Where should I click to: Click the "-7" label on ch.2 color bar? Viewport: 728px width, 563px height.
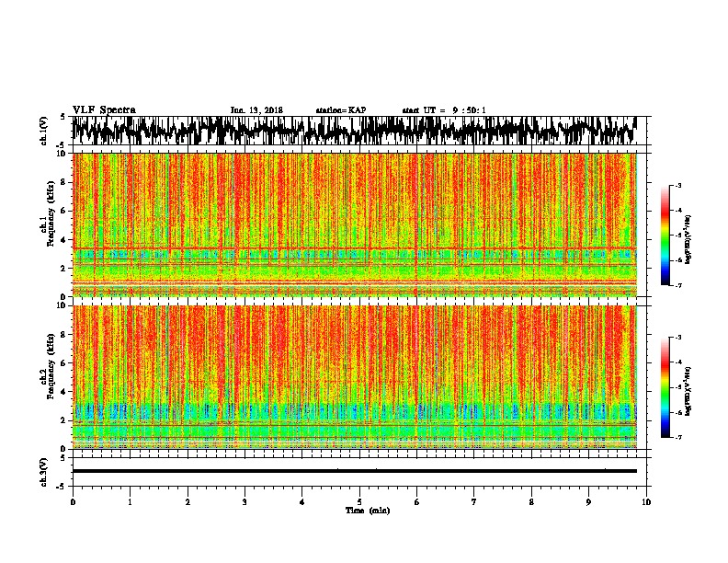pos(678,438)
